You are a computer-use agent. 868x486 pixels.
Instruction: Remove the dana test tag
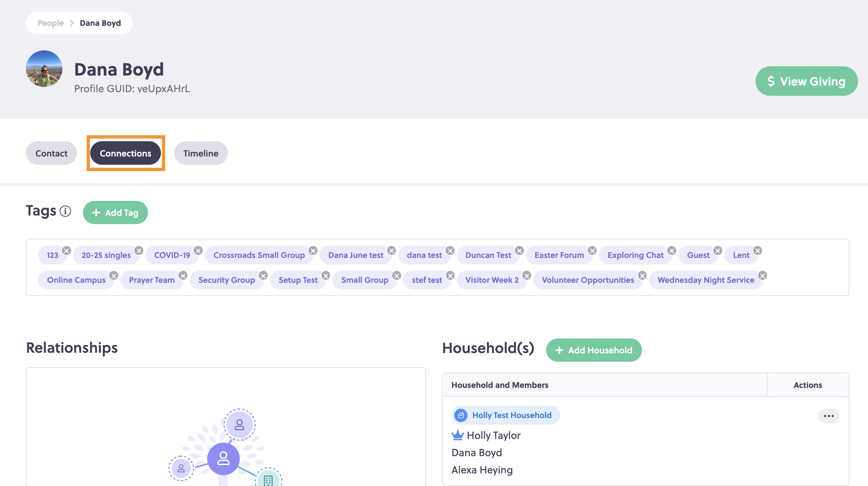point(450,251)
